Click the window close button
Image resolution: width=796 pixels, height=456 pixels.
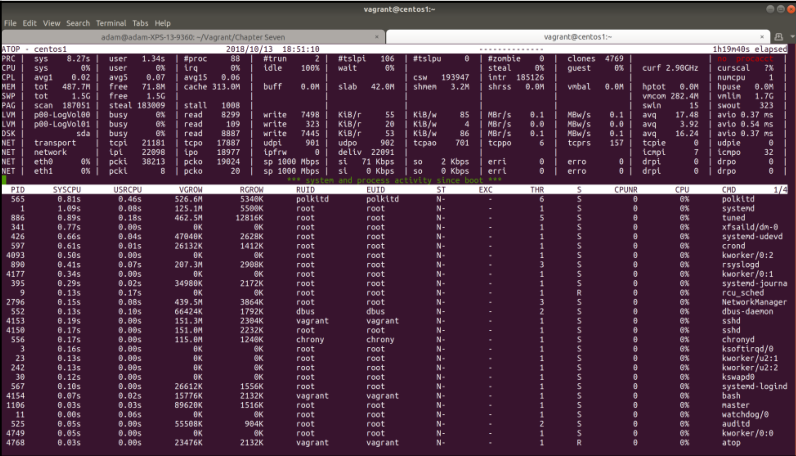pyautogui.click(x=790, y=9)
